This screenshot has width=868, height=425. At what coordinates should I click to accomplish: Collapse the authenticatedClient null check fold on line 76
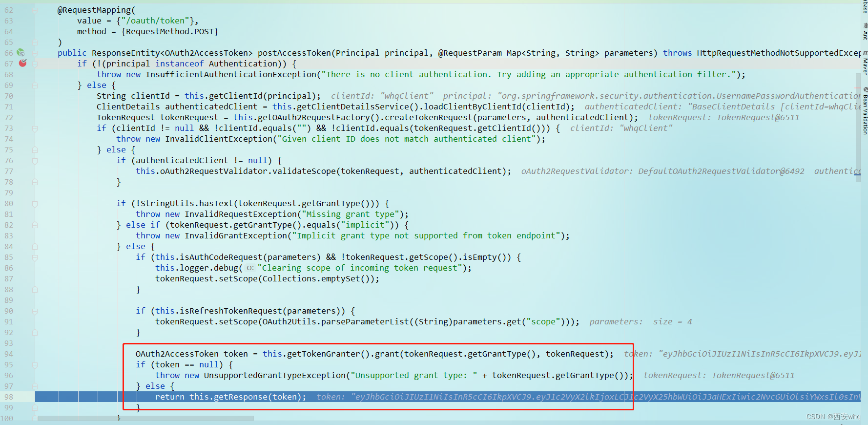tap(35, 160)
